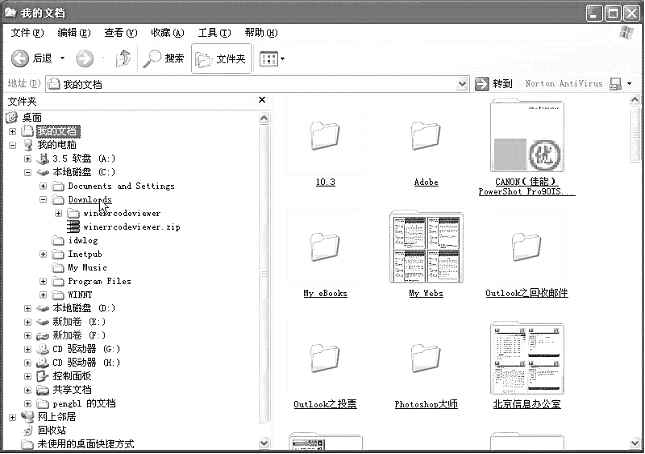Click the file pane scroll-down arrow
Viewport: 645px width, 454px height.
tap(635, 443)
